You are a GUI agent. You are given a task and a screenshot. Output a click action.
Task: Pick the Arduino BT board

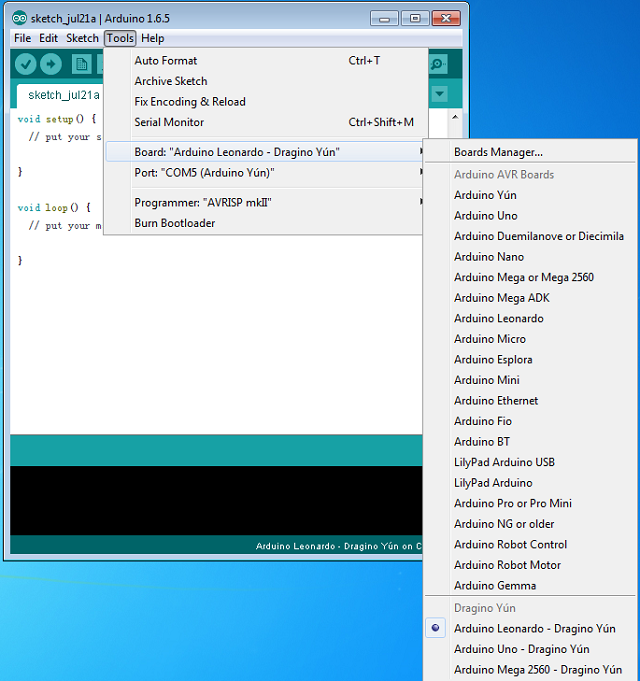pos(530,442)
